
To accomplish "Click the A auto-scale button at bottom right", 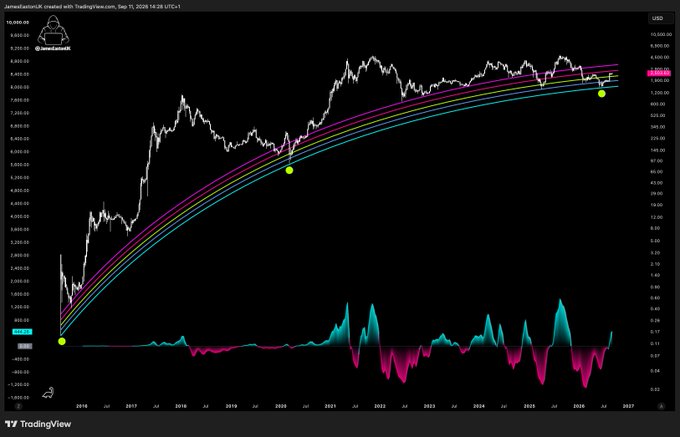I will [x=661, y=406].
